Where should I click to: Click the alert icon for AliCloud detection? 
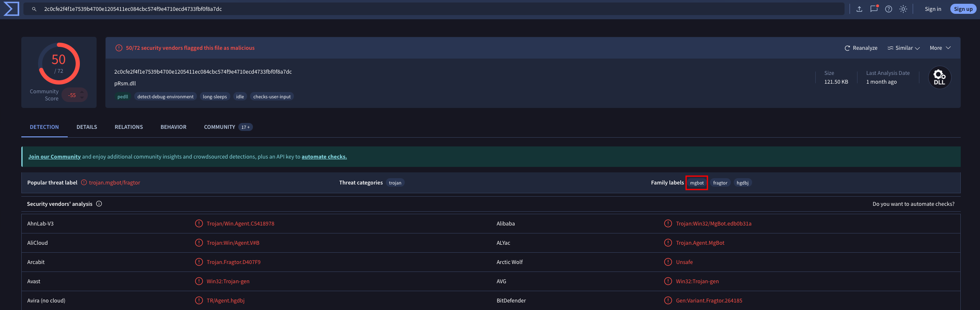tap(199, 243)
